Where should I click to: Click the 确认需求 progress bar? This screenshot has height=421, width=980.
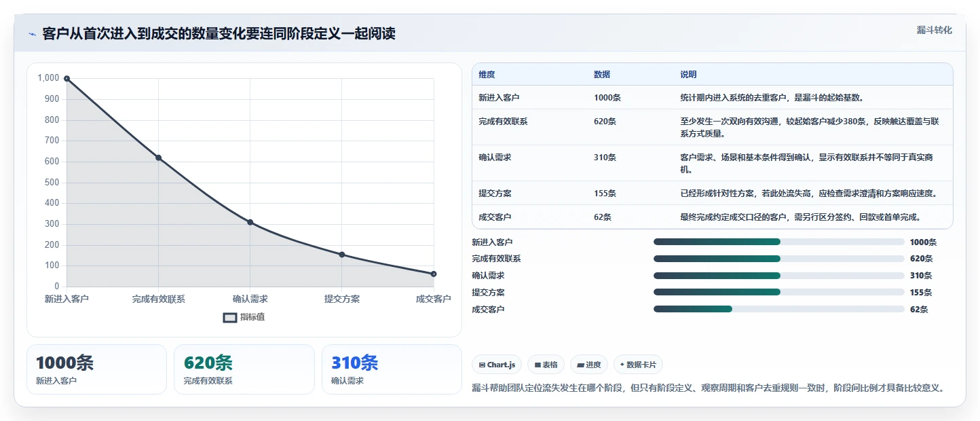pyautogui.click(x=779, y=276)
